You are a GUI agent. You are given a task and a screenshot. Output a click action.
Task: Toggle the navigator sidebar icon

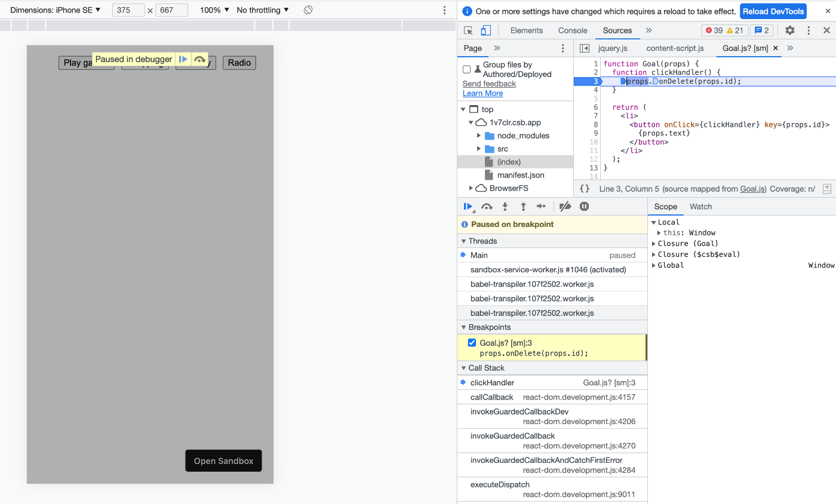coord(585,48)
